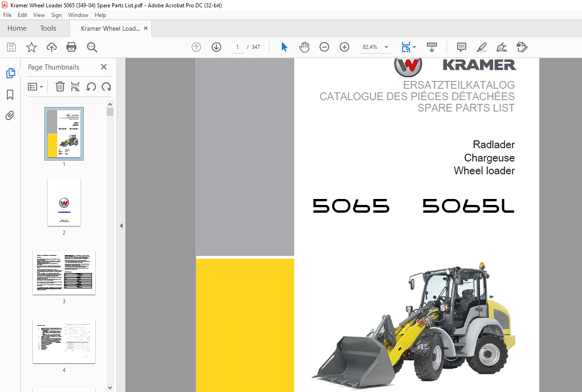Open the Edit menu
582x392 pixels.
pyautogui.click(x=22, y=15)
